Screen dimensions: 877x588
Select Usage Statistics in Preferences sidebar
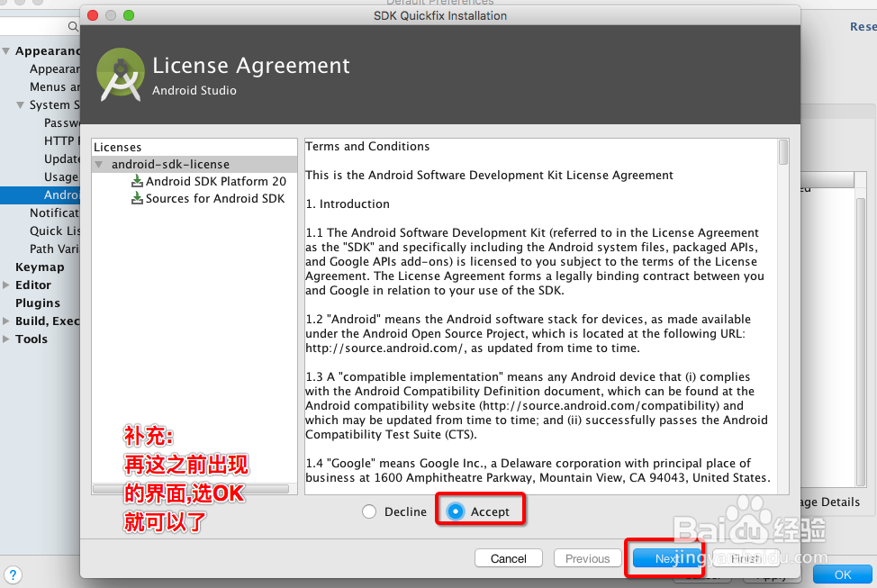pos(61,176)
